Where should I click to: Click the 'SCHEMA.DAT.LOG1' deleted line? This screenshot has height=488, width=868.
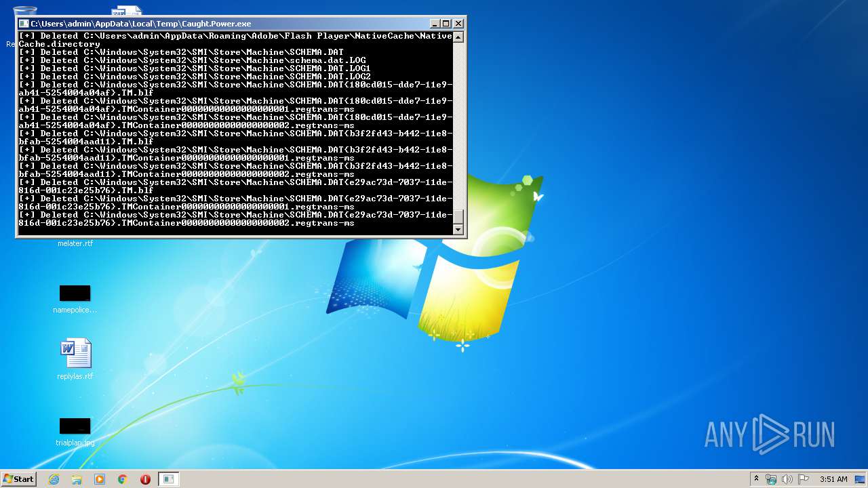(195, 68)
